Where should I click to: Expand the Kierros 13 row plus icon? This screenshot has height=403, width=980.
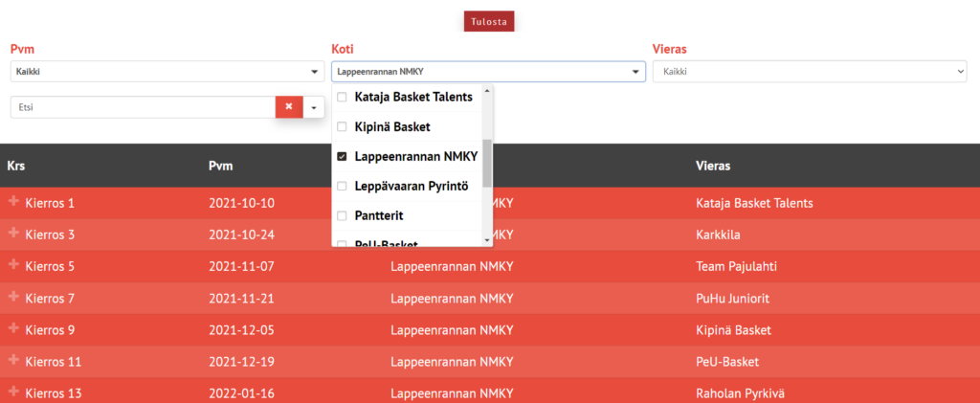pyautogui.click(x=13, y=392)
